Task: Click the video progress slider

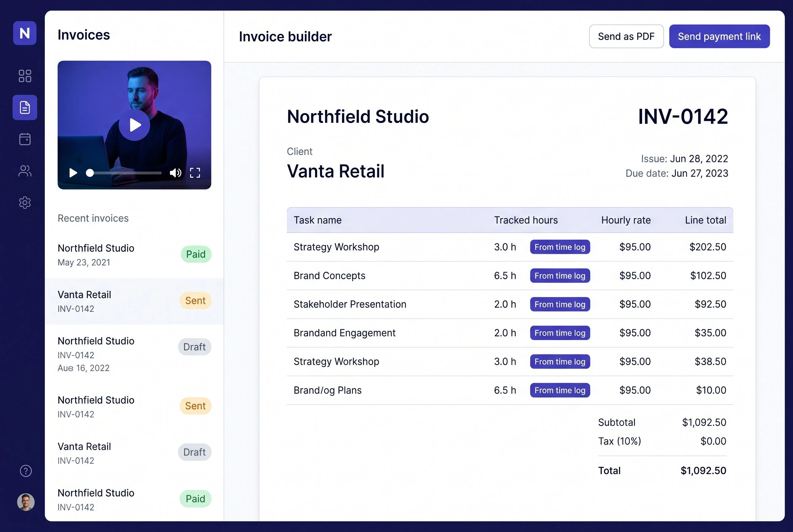Action: click(124, 173)
